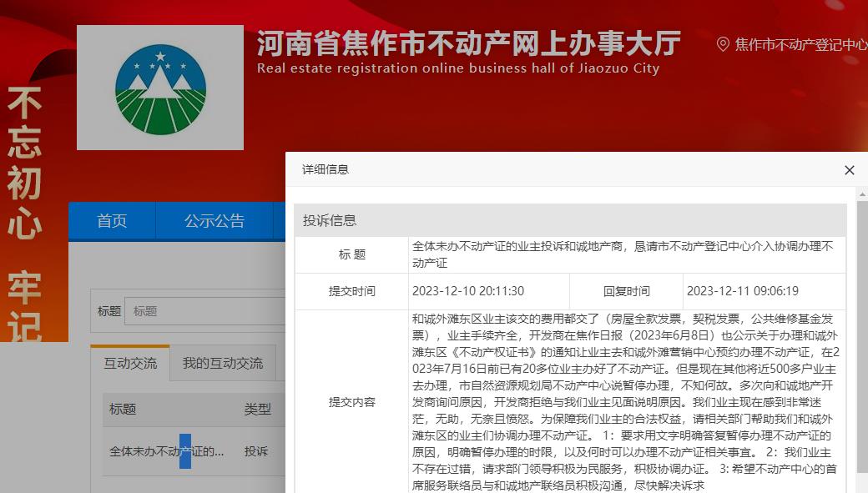The width and height of the screenshot is (868, 493).
Task: Click the reply time value 2023-12-11 09:06:19
Action: pyautogui.click(x=742, y=291)
